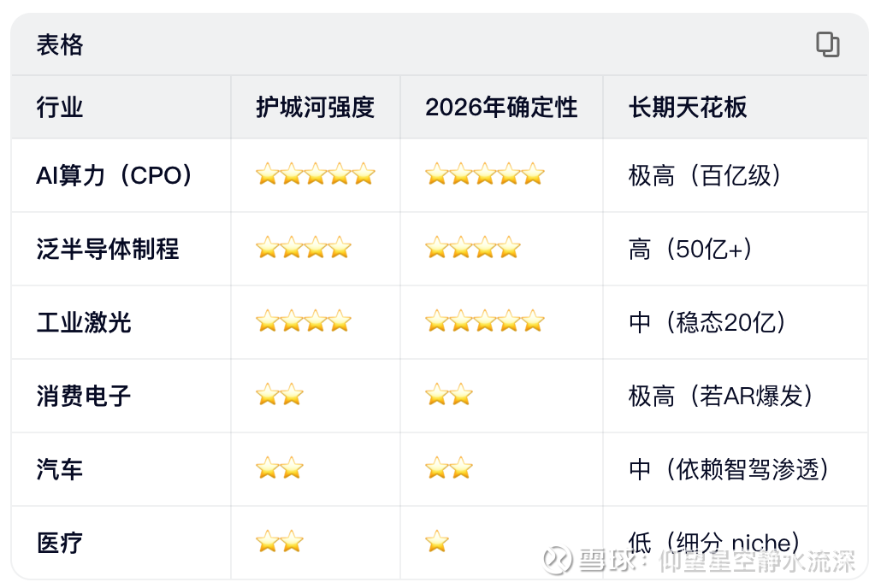The width and height of the screenshot is (881, 588).
Task: Click 泛半导体制程 2026 certainty four-star rating
Action: [472, 249]
